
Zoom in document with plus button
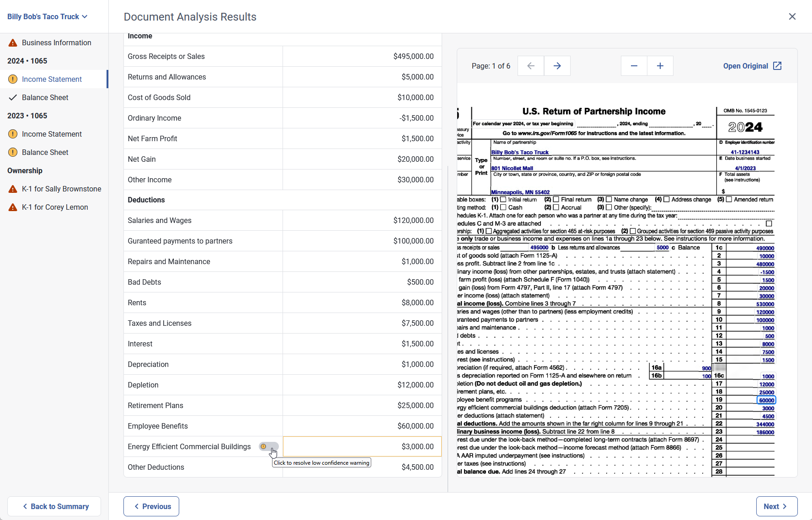pyautogui.click(x=660, y=66)
